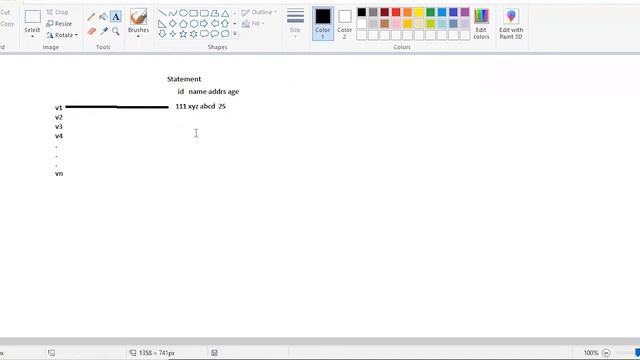640x360 pixels.
Task: Click the Copy button
Action: pyautogui.click(x=7, y=24)
